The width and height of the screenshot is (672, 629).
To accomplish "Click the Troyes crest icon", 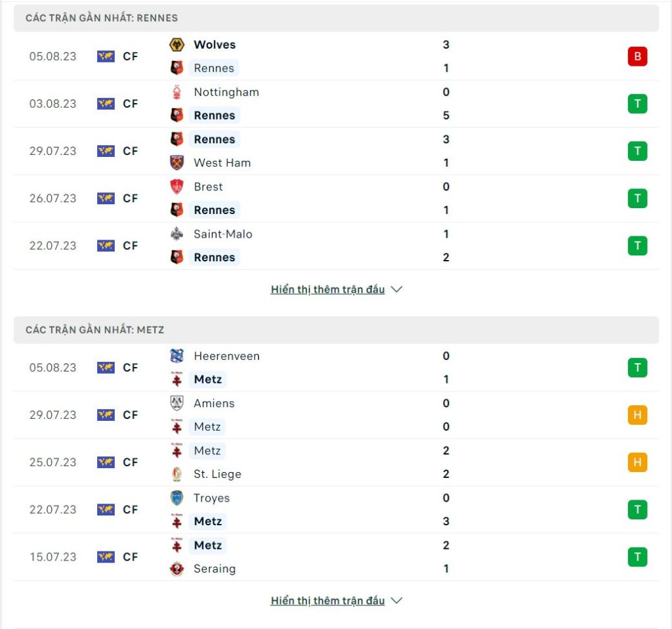I will pos(177,498).
